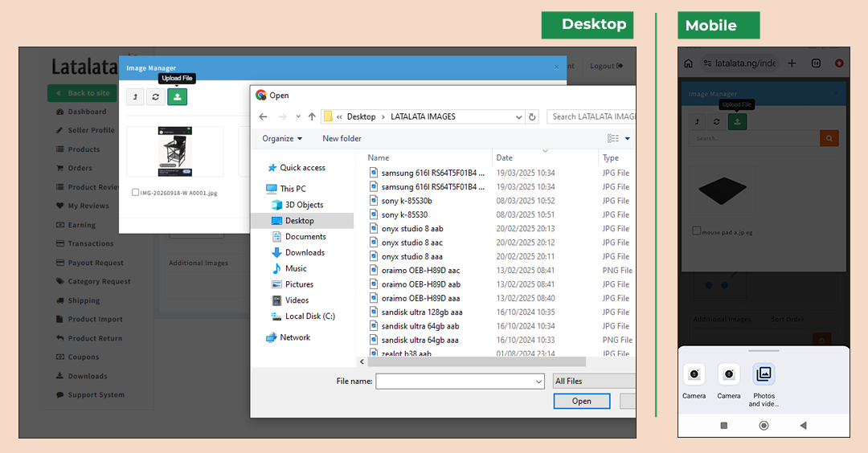Open Local Disk (C:)
The image size is (868, 453).
(x=303, y=316)
